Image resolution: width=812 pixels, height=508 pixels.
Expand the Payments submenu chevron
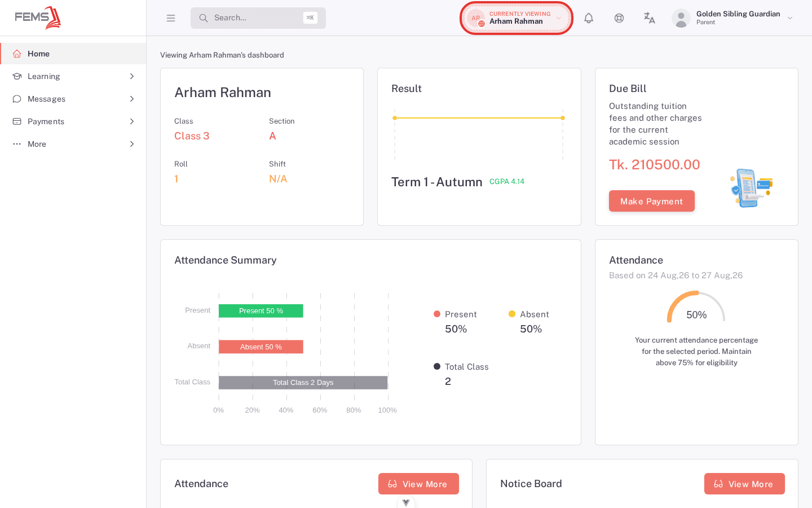pyautogui.click(x=132, y=121)
